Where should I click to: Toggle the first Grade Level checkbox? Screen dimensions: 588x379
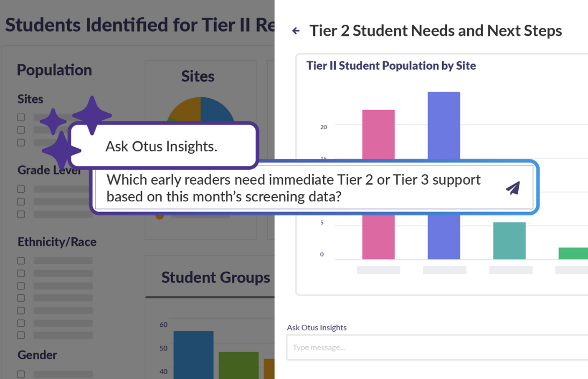tap(21, 189)
